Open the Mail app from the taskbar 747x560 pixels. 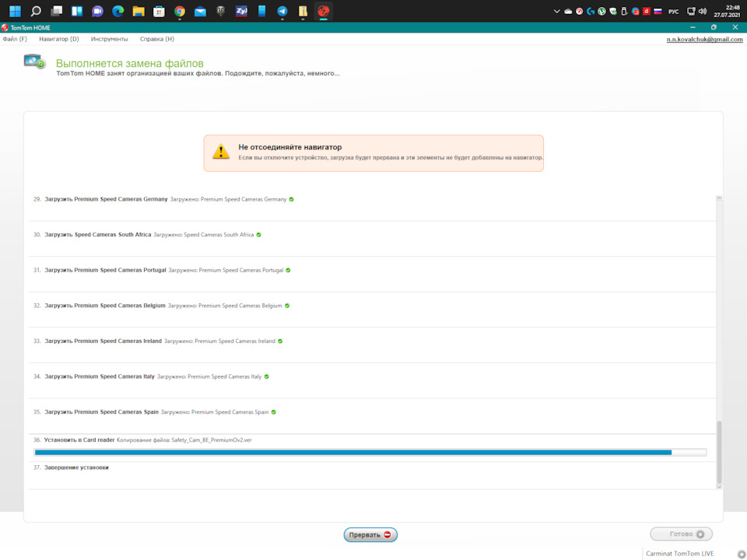(200, 11)
